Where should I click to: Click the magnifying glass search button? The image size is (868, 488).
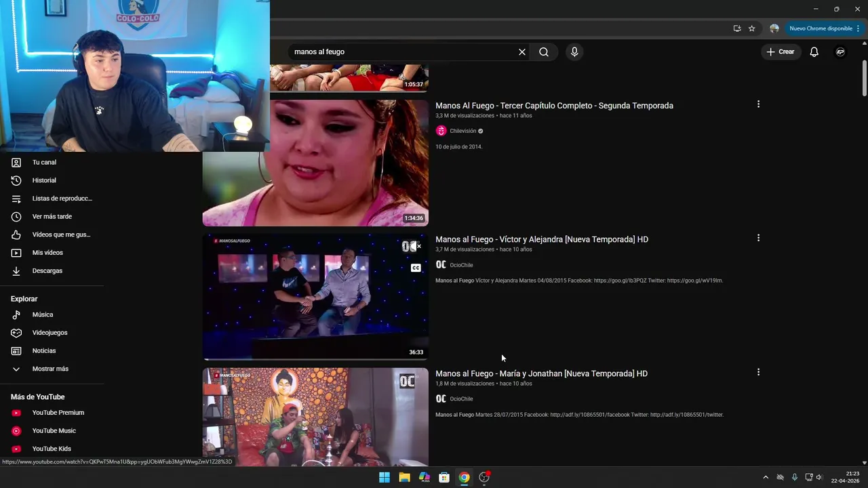[544, 52]
